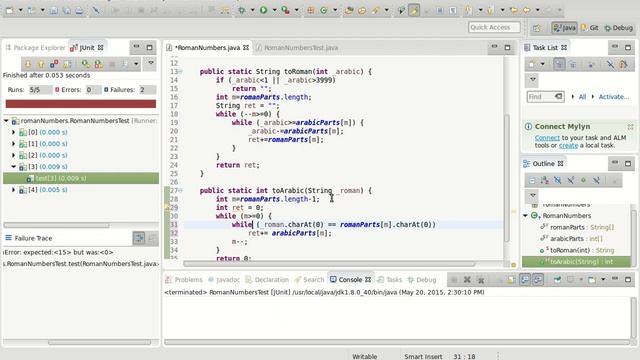
Task: Click the Run Last Tool icon
Action: (x=285, y=10)
